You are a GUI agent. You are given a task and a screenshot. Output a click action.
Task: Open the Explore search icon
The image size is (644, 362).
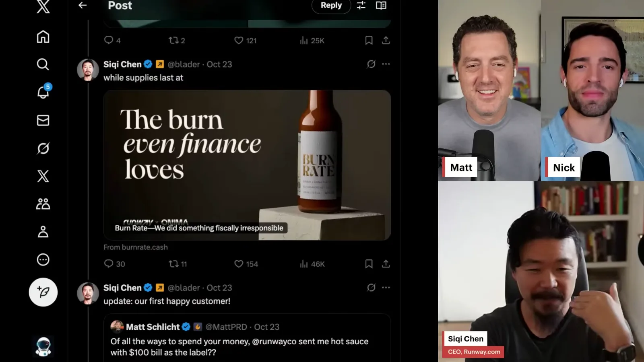43,64
